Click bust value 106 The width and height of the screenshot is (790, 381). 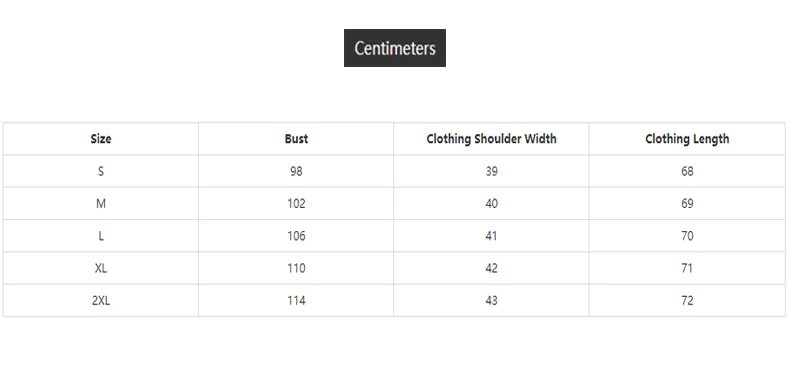(296, 236)
